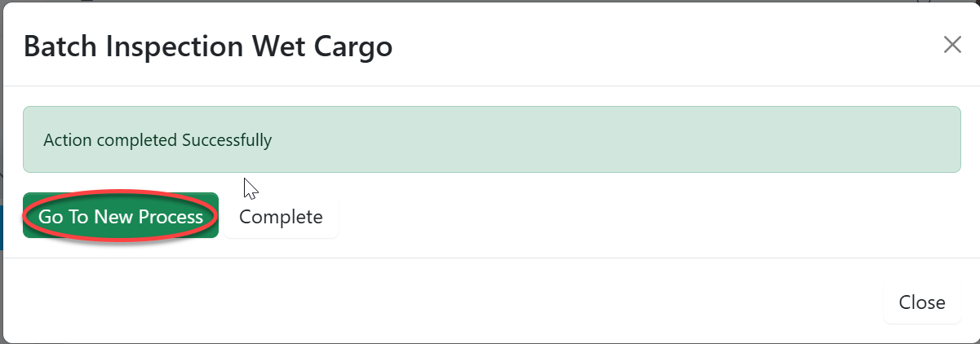Finish by clicking Complete
This screenshot has width=980, height=344.
click(281, 217)
